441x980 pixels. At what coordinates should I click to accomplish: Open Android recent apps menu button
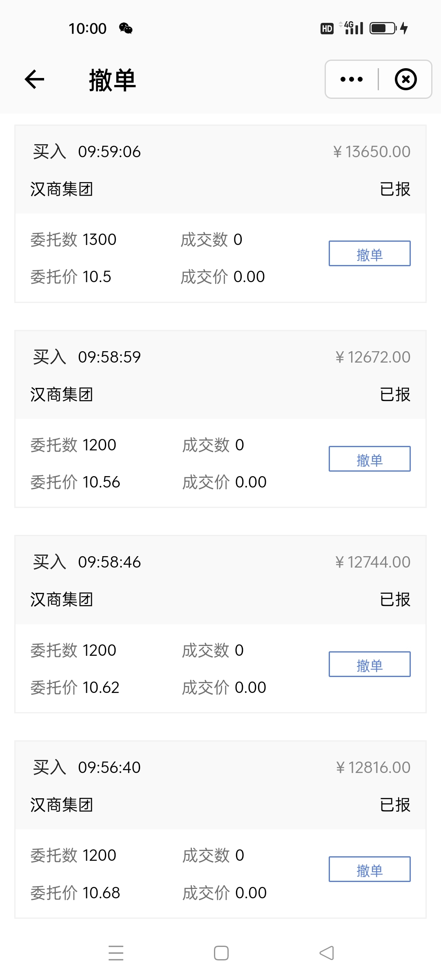click(x=116, y=953)
